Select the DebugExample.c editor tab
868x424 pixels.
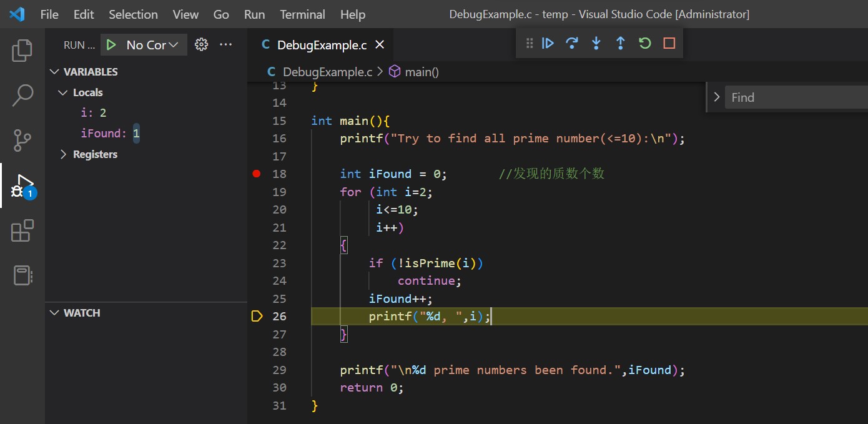pos(322,44)
